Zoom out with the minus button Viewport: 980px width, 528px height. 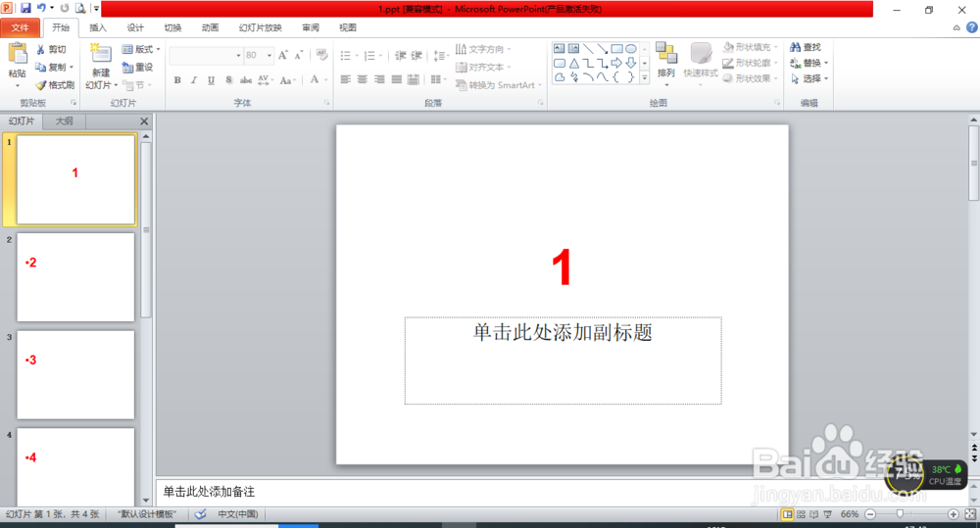click(870, 514)
